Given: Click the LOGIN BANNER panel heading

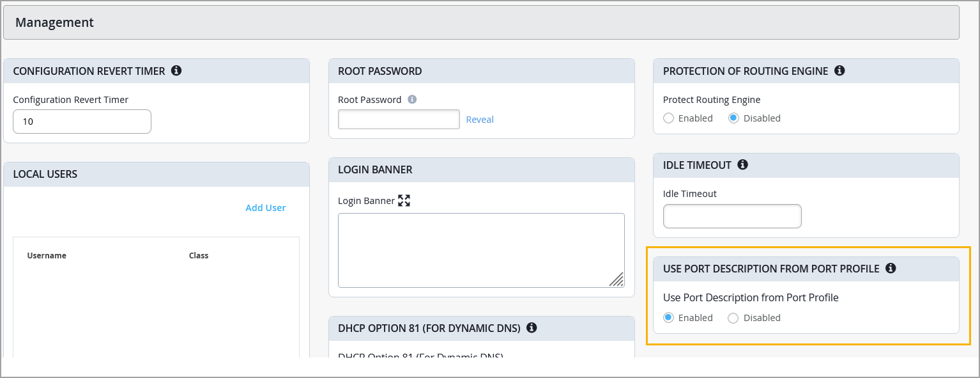Looking at the screenshot, I should click(375, 169).
